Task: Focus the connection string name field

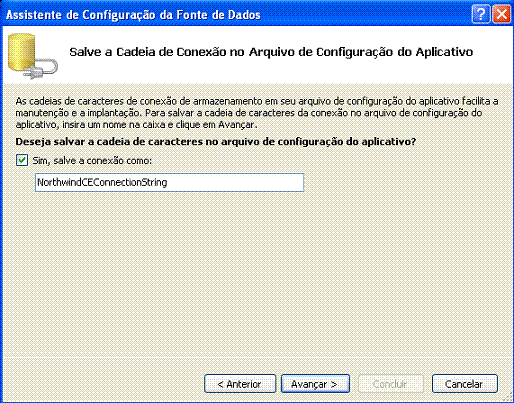Action: [169, 182]
